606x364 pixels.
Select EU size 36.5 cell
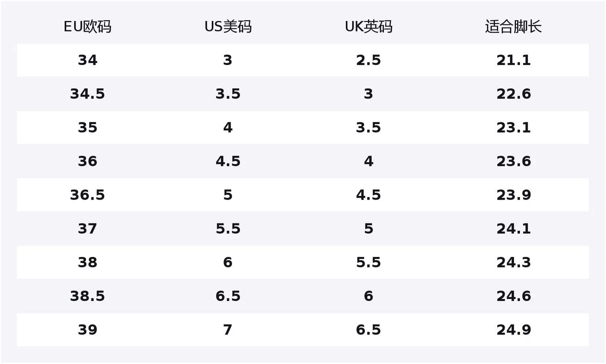click(x=87, y=195)
